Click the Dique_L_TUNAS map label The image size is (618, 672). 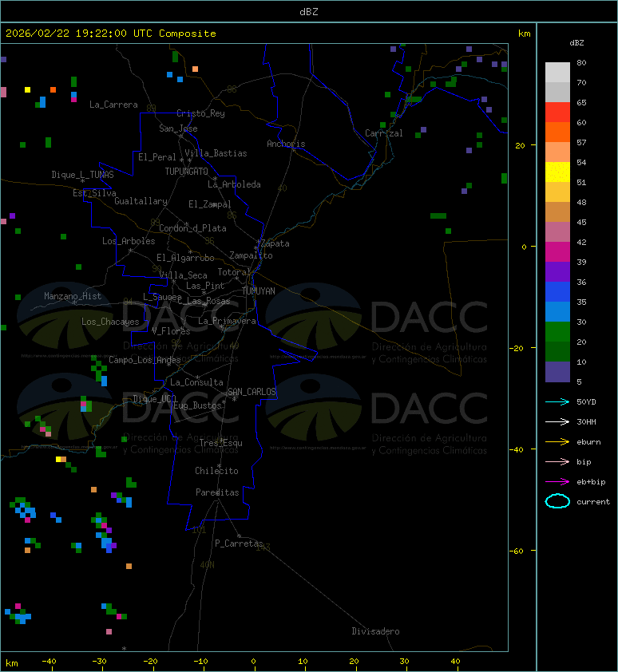pyautogui.click(x=83, y=175)
